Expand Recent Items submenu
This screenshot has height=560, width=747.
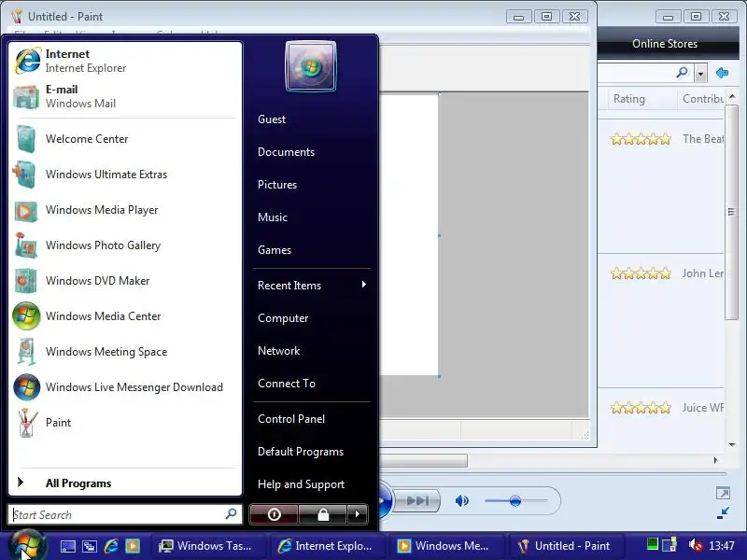click(x=312, y=286)
